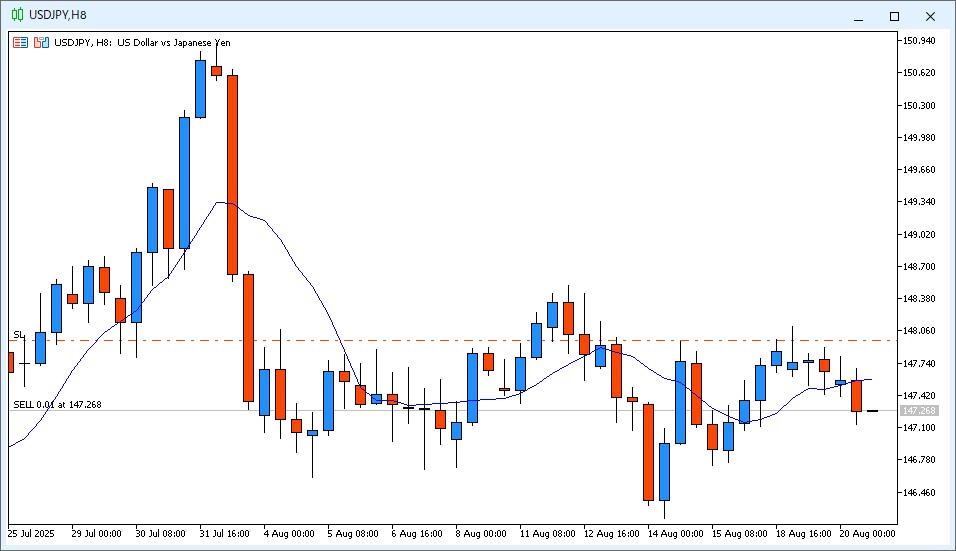Minimize the USDJPY,H8 chart window
The image size is (956, 551).
pos(857,16)
